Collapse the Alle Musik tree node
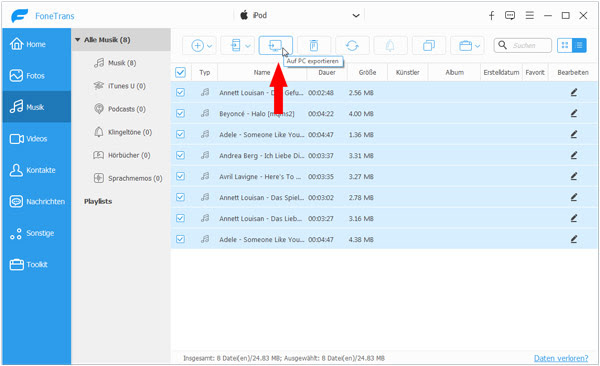600x366 pixels. 78,40
